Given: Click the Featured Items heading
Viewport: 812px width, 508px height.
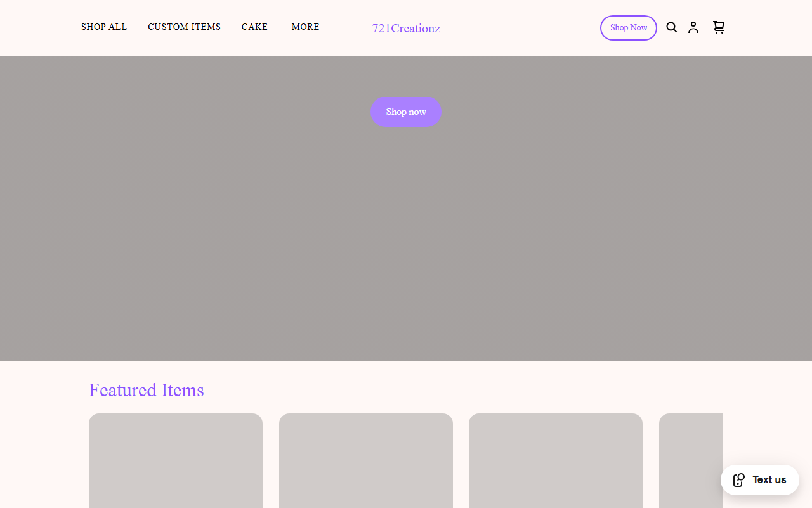Looking at the screenshot, I should click(x=147, y=390).
